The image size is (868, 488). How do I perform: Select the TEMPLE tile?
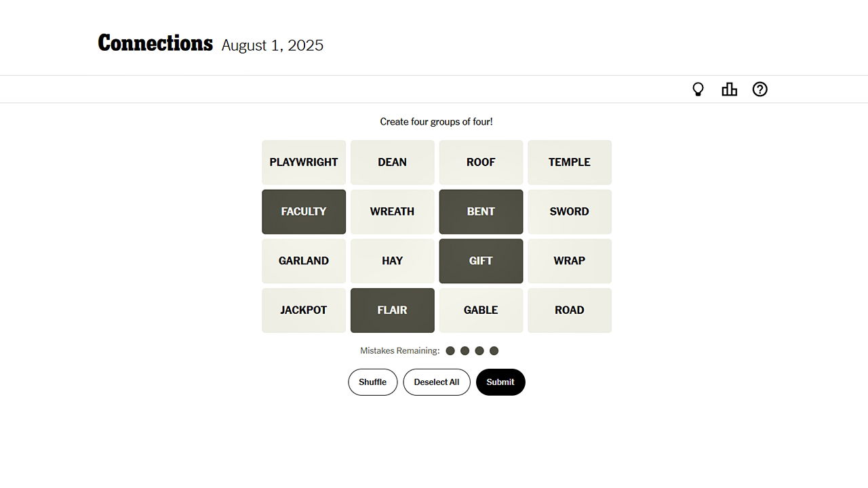[x=570, y=163]
